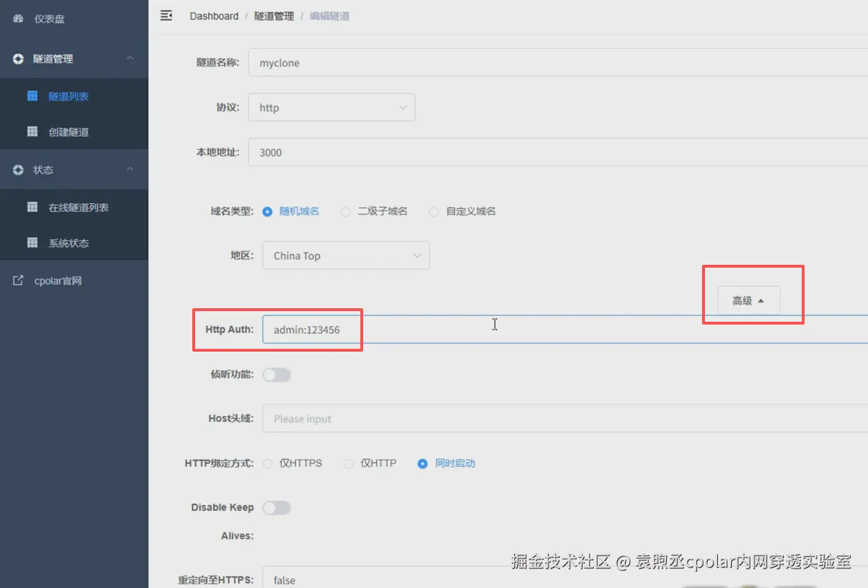The width and height of the screenshot is (868, 588).
Task: Click the plus icon beside 状态
Action: (19, 170)
